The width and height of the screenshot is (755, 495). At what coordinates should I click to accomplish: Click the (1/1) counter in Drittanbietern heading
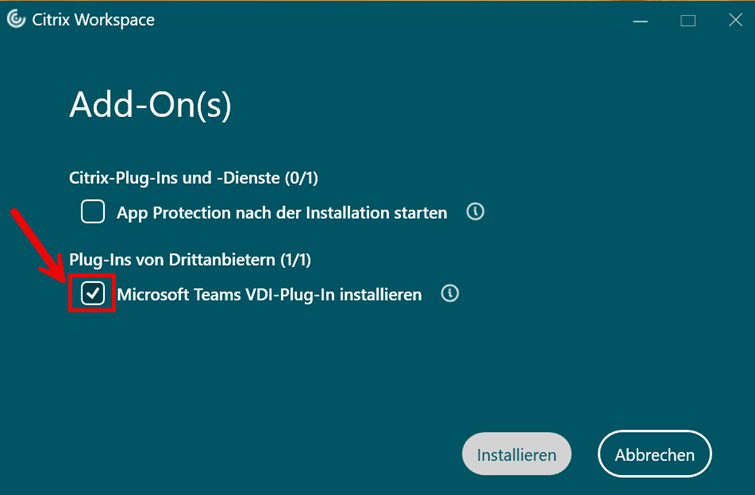(295, 260)
